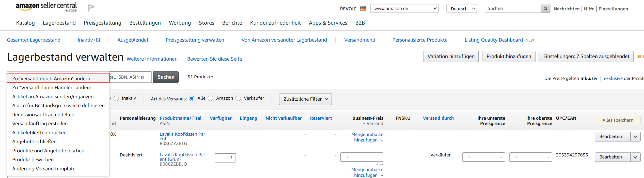Viewport: 644px width, 178px height.
Task: Click the magnifier search icon button
Action: [545, 8]
